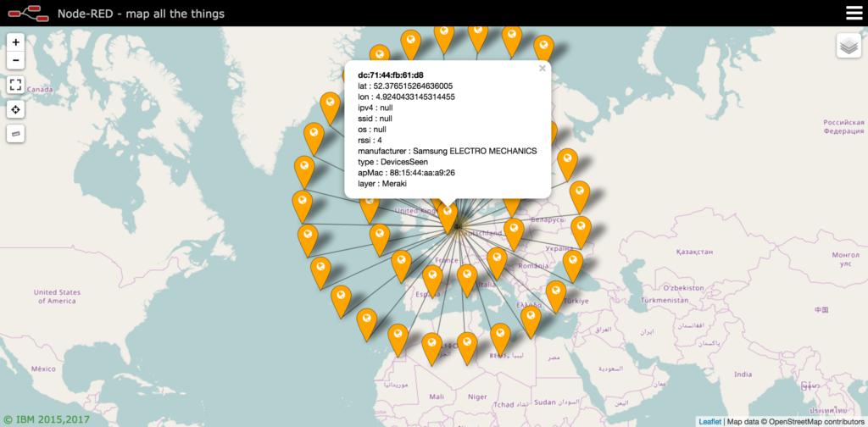Click the rssi : 4 line

click(x=370, y=140)
